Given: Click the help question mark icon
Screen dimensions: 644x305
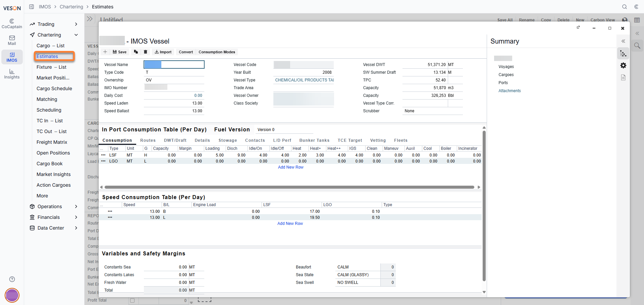Looking at the screenshot, I should tap(12, 279).
